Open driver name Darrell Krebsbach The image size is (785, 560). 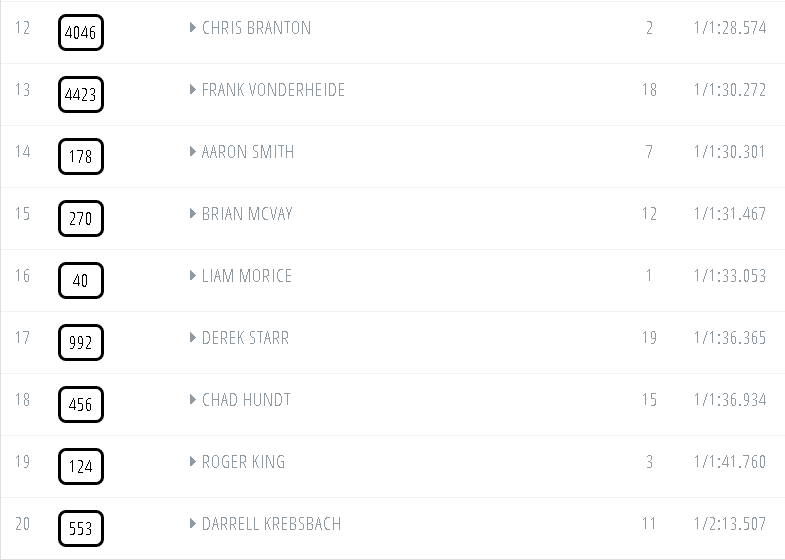[271, 524]
